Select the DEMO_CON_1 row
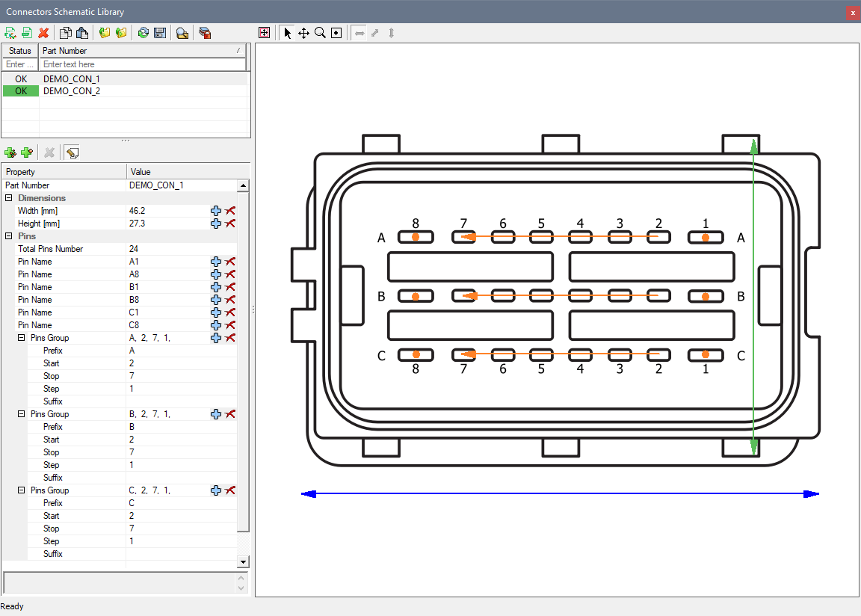 (72, 78)
